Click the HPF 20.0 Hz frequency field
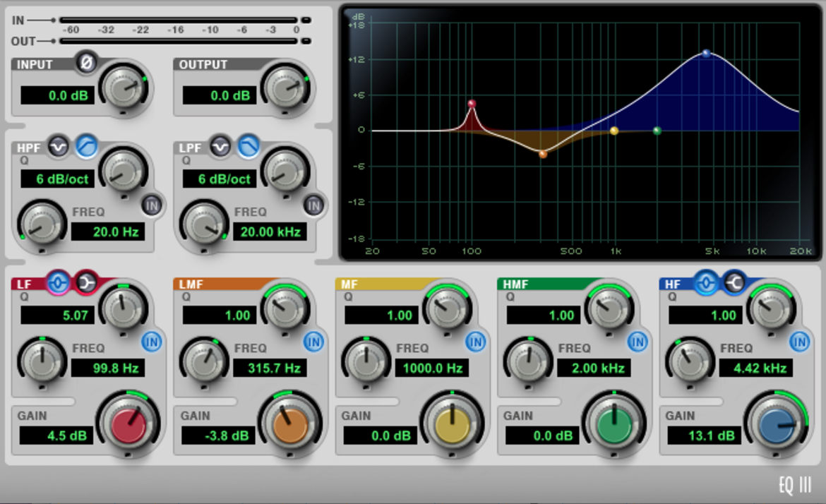Screen dimensions: 826x504 (x=108, y=232)
